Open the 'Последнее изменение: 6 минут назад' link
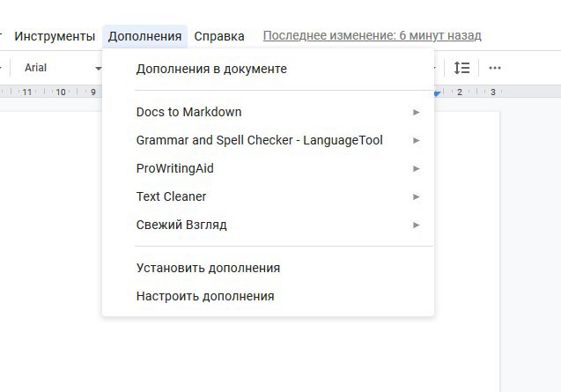Screen dimensions: 561x392 tap(373, 36)
